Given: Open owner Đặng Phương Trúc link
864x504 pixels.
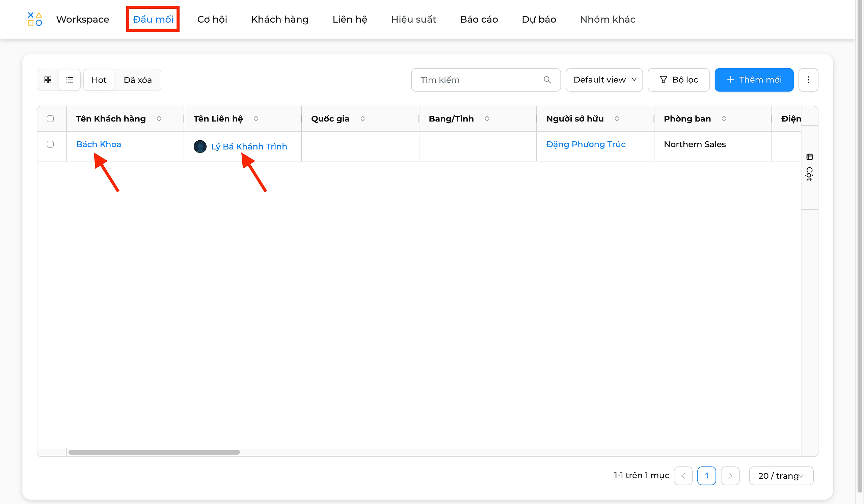Looking at the screenshot, I should [x=586, y=144].
